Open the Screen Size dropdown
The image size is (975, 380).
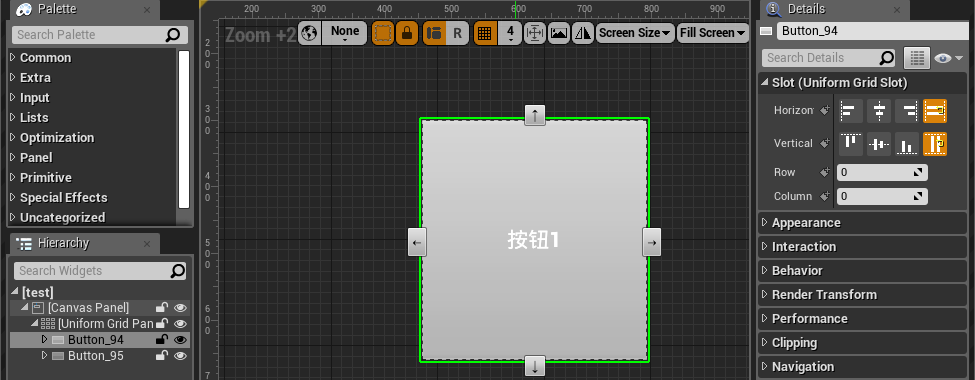coord(635,33)
